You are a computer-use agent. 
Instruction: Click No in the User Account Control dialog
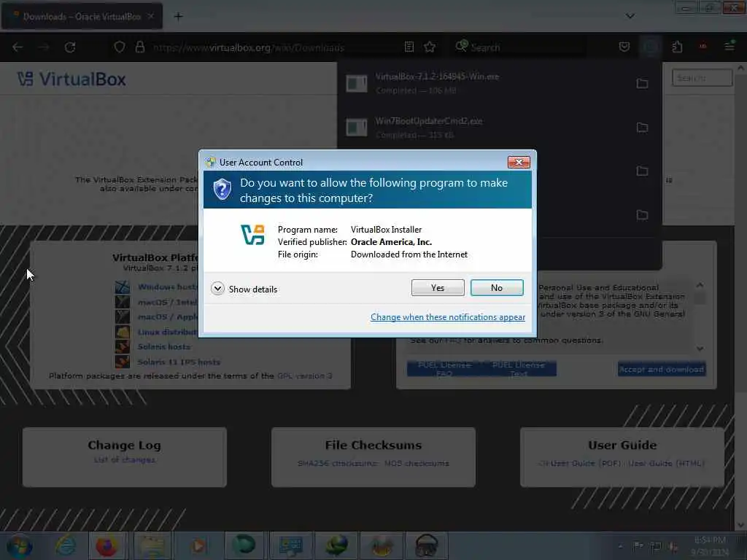point(496,287)
